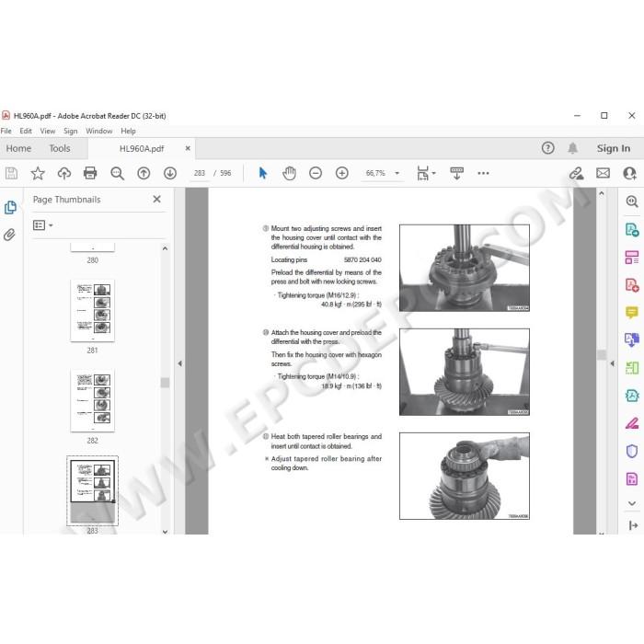Open the Edit menu
The height and width of the screenshot is (644, 644).
(x=26, y=131)
